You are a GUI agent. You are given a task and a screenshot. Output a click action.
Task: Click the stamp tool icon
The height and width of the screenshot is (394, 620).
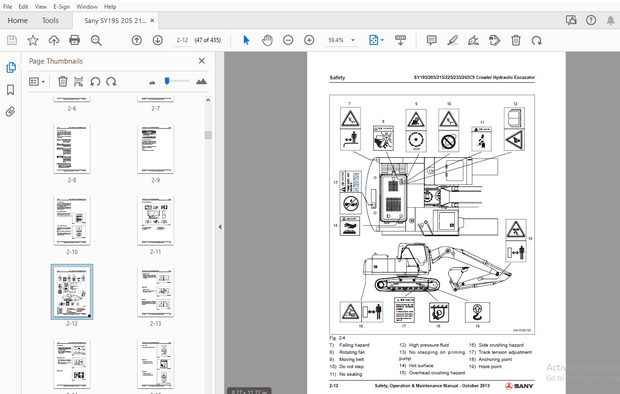pyautogui.click(x=494, y=40)
